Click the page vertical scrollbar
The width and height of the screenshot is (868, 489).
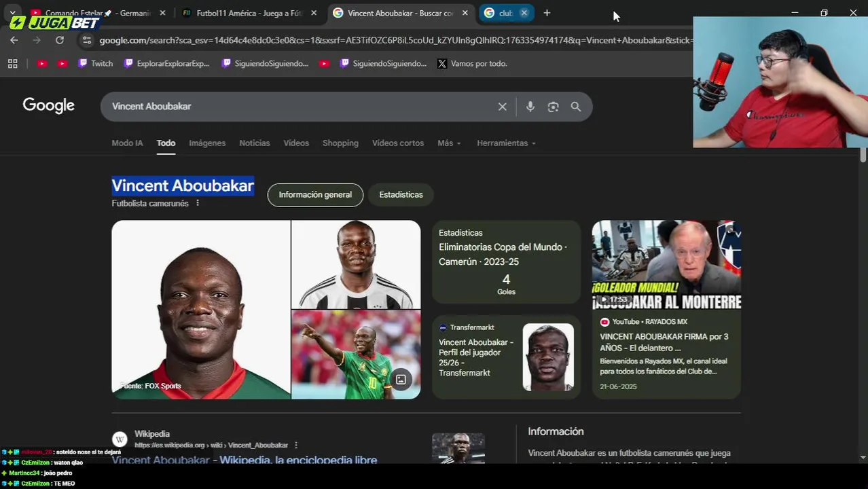(863, 155)
